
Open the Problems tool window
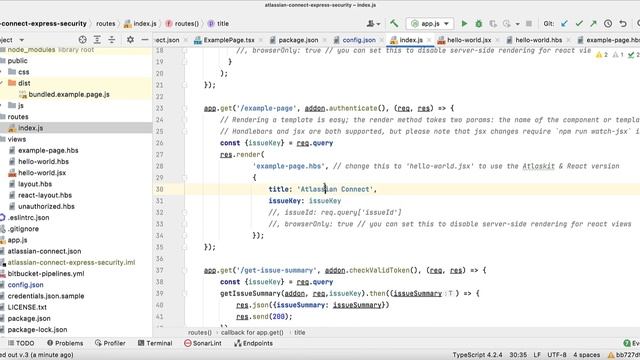[x=65, y=343]
